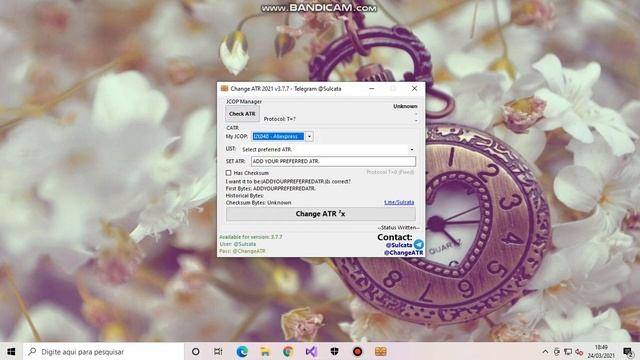The height and width of the screenshot is (360, 640).
Task: Click the volume icon in system tray
Action: pyautogui.click(x=579, y=351)
